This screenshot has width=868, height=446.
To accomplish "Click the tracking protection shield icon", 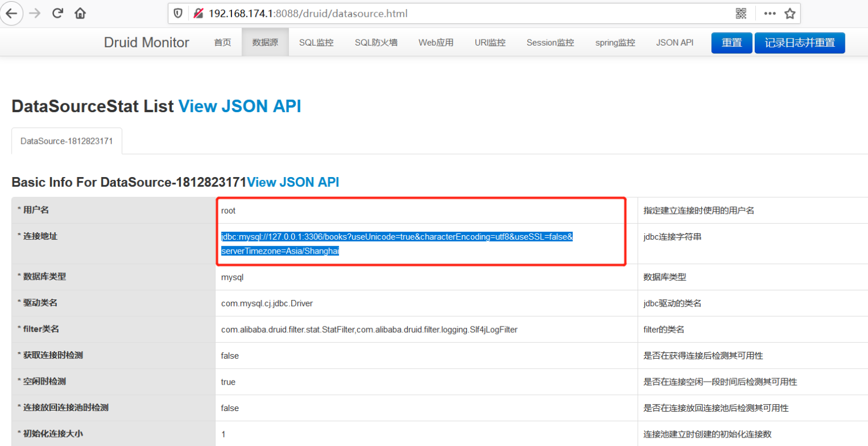I will (178, 14).
